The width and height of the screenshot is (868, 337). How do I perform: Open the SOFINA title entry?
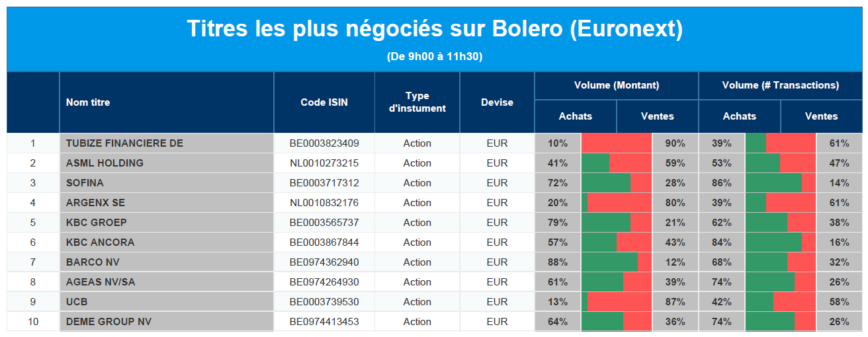85,183
